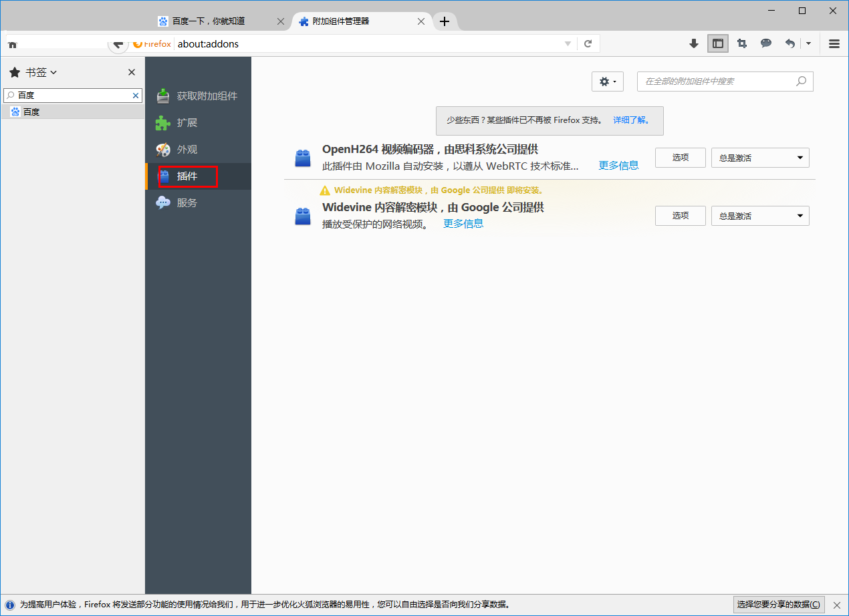The image size is (849, 616).
Task: Click the about:addons address bar
Action: click(368, 44)
